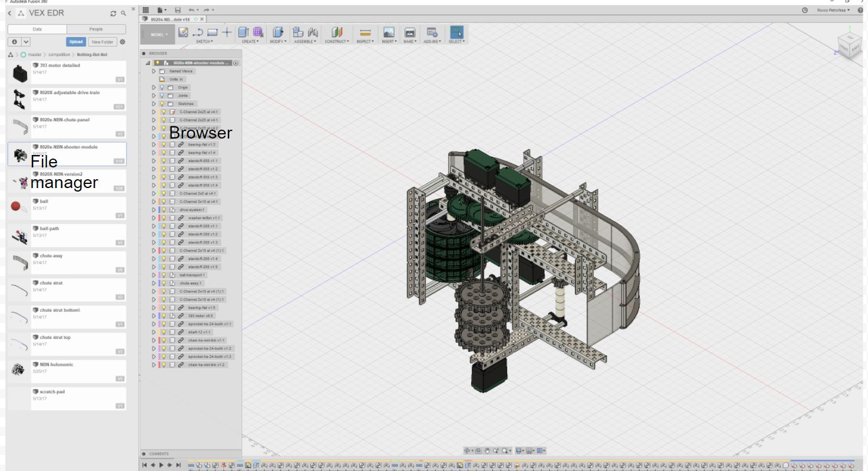Click the Extrude tool in Create
Screen dimensions: 868x471
[243, 32]
